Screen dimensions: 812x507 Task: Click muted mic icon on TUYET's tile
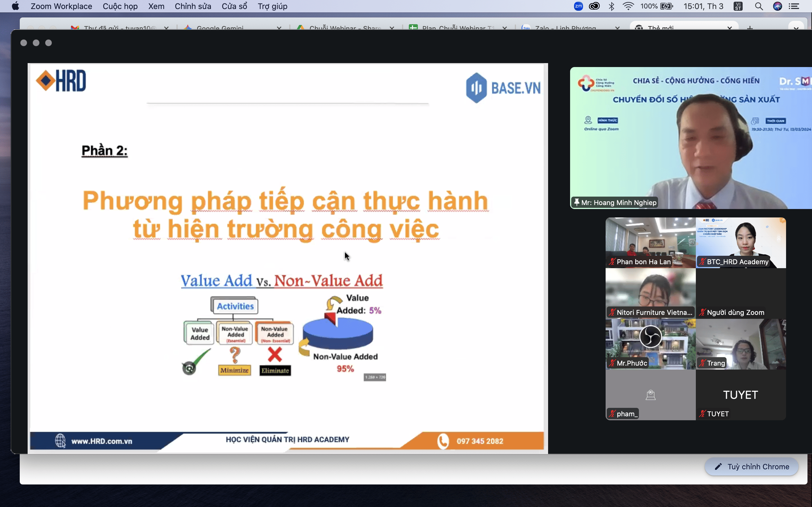point(702,413)
